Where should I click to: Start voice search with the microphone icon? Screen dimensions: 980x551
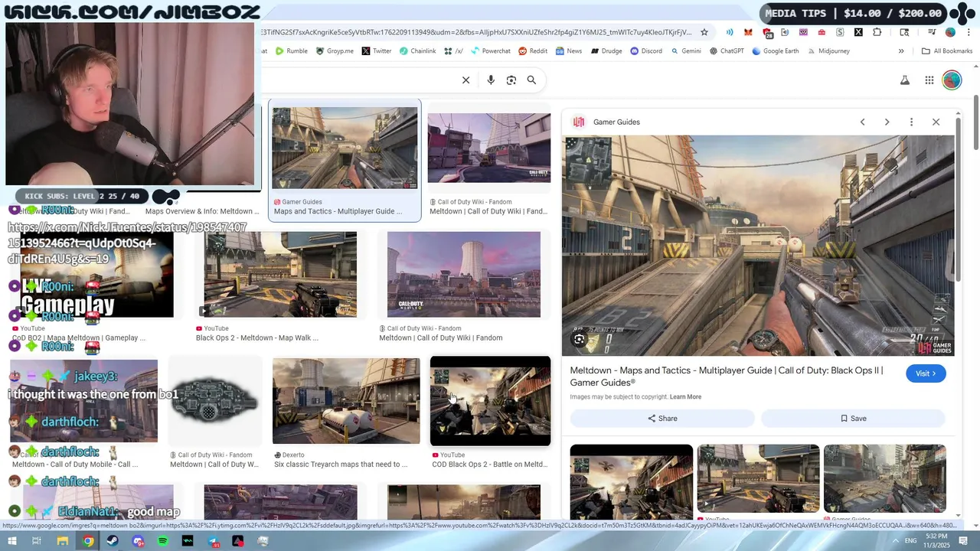(x=491, y=80)
